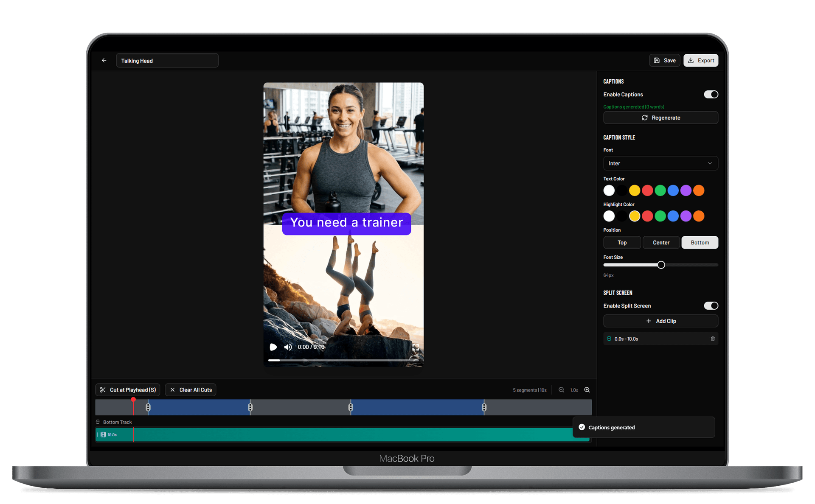Click the back arrow to exit the editor
The height and width of the screenshot is (504, 815).
[104, 60]
